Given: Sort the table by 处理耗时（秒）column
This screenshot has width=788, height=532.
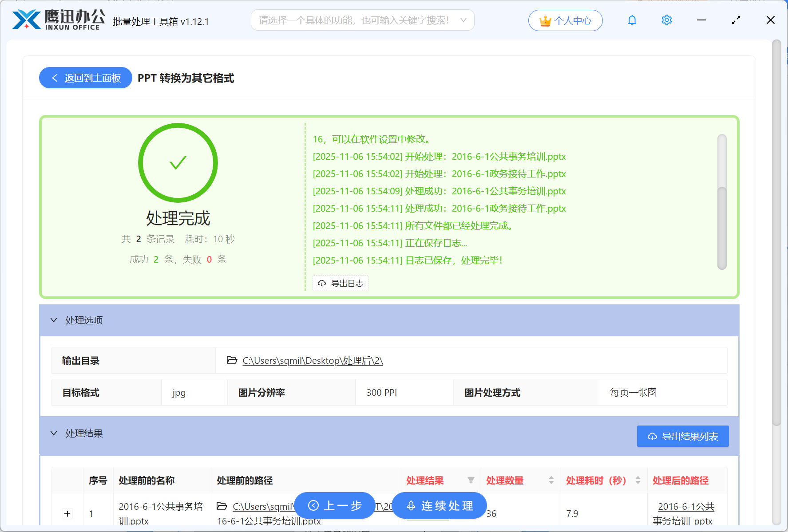Looking at the screenshot, I should coord(638,480).
